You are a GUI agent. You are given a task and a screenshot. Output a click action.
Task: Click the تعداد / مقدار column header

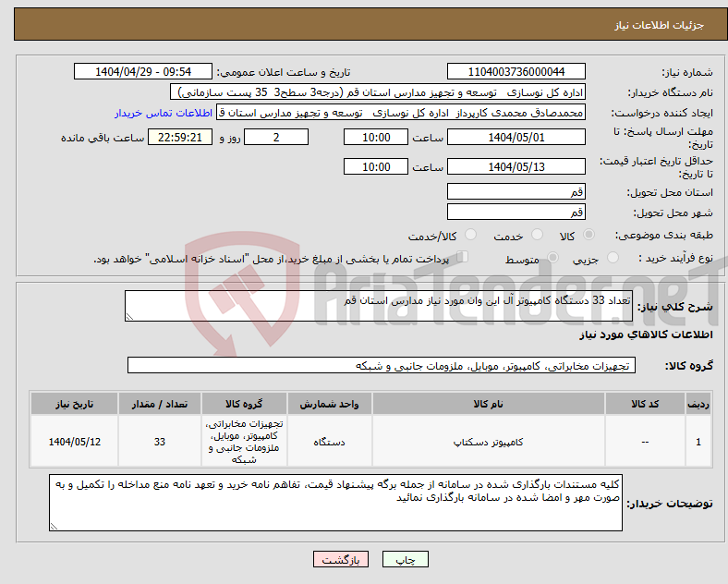[x=160, y=404]
